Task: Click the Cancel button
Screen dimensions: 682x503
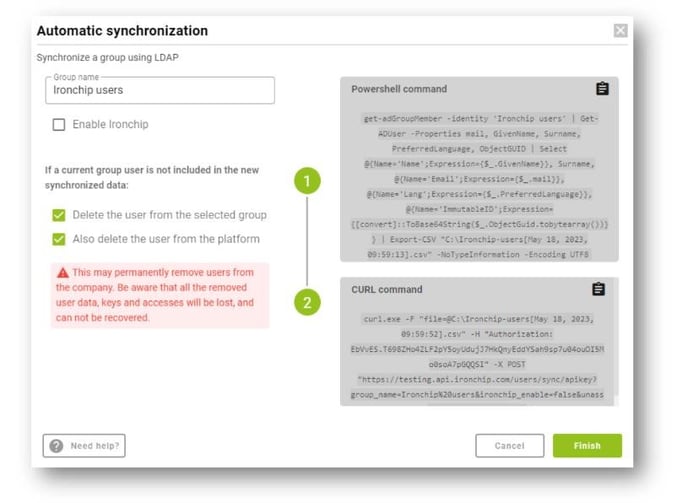Action: (x=509, y=446)
